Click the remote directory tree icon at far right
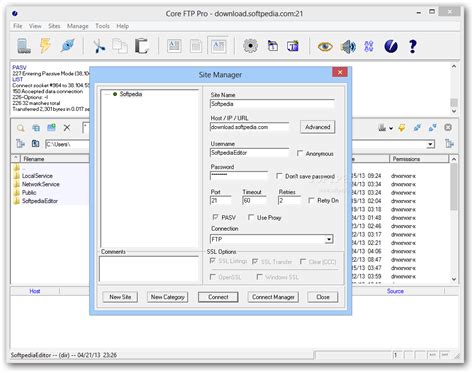Screen dimensions: 474x373 point(449,144)
